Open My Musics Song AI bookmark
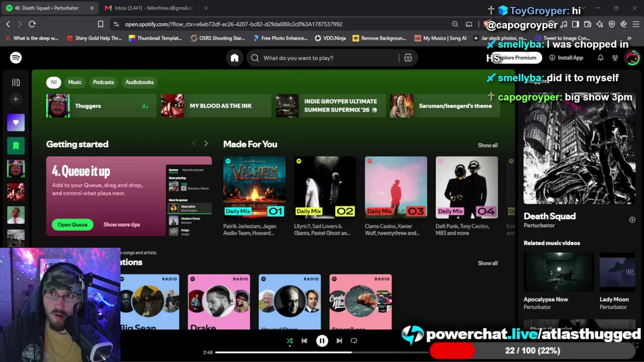The image size is (644, 362). click(440, 38)
